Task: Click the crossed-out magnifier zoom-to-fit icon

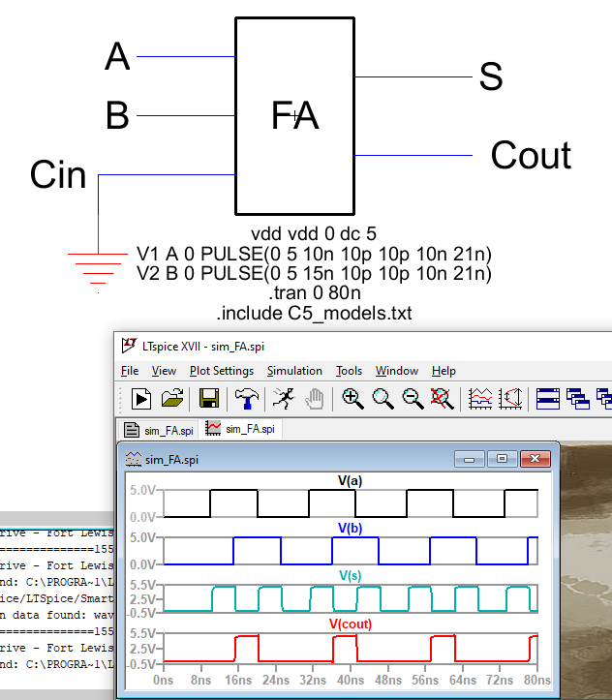Action: pyautogui.click(x=442, y=398)
